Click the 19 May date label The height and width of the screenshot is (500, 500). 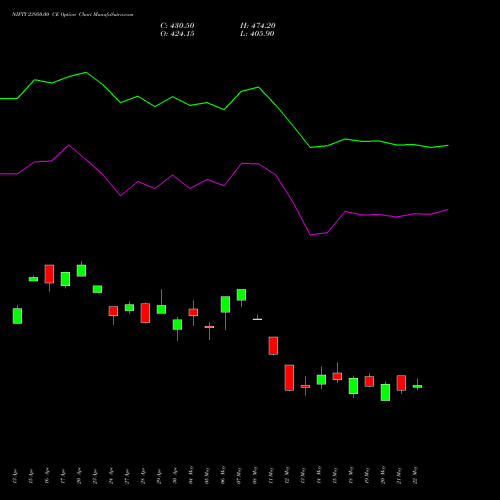tap(367, 475)
